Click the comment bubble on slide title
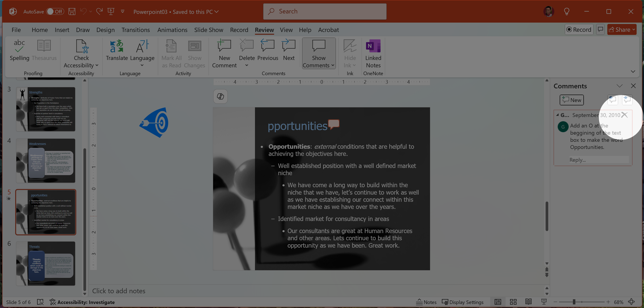The image size is (644, 308). [x=334, y=124]
